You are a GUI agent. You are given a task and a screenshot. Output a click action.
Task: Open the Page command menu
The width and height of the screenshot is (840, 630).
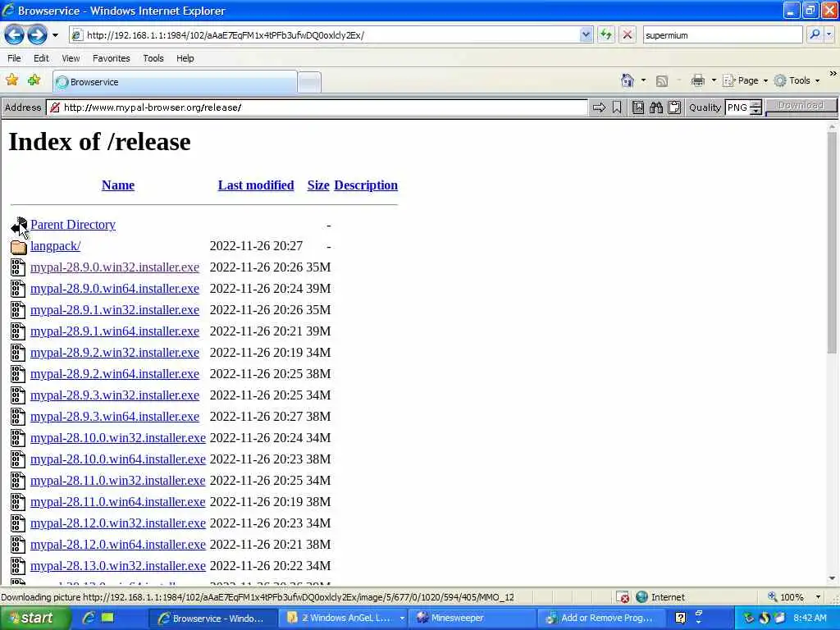(745, 80)
